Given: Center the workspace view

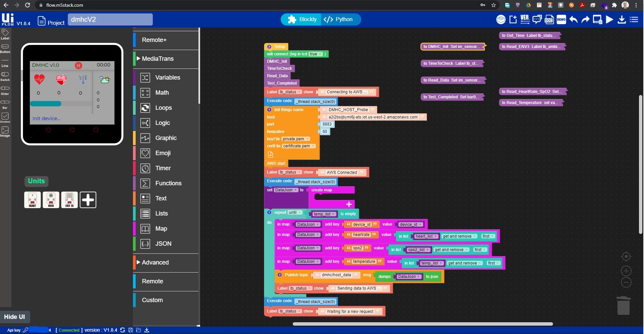Looking at the screenshot, I should pyautogui.click(x=626, y=256).
